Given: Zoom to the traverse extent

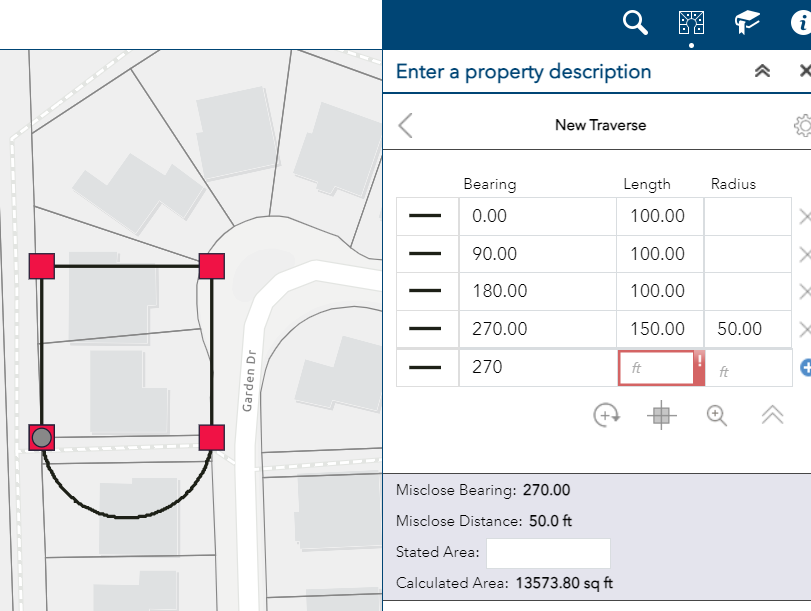Looking at the screenshot, I should pyautogui.click(x=717, y=415).
